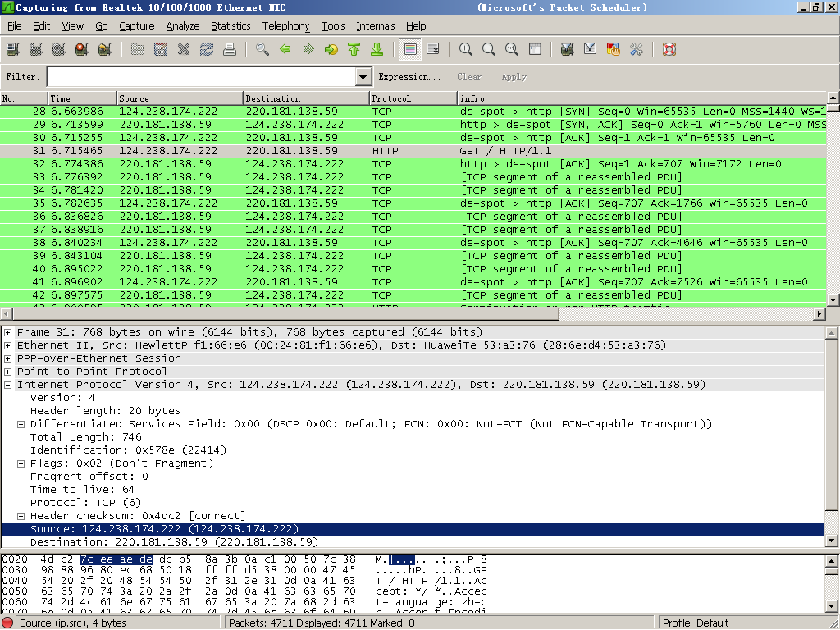Viewport: 840px width, 630px height.
Task: Select packet 28 SYN row
Action: pos(413,112)
